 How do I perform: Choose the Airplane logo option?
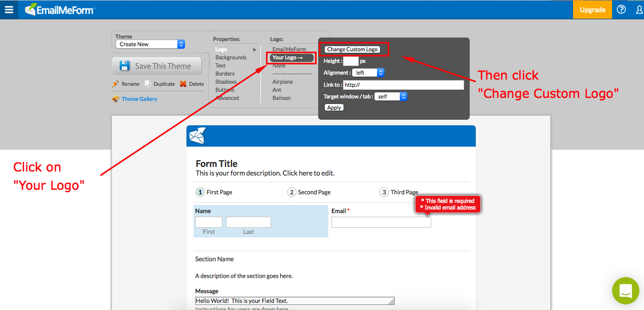tap(283, 82)
